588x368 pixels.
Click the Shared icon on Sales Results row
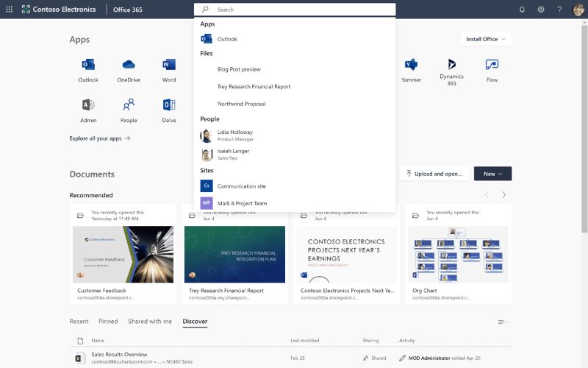point(365,358)
